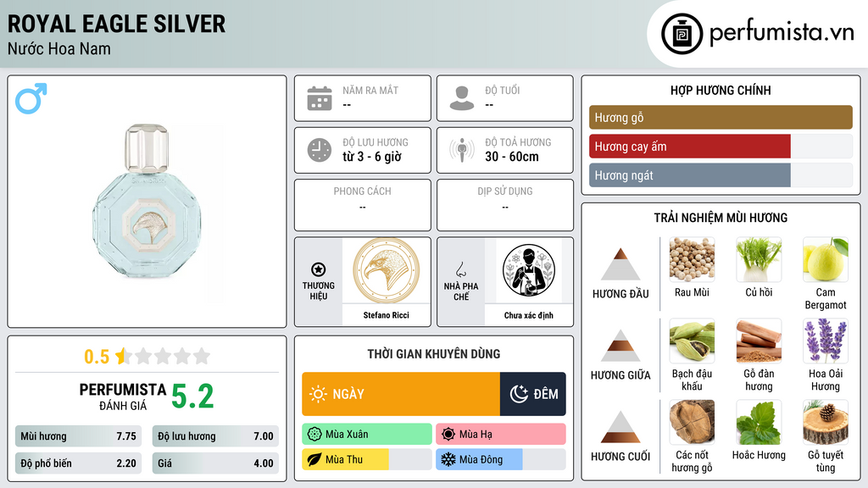This screenshot has height=488, width=868.
Task: Click the TRẢI NGHIỆM MÙI HƯƠNG heading
Action: tap(721, 218)
